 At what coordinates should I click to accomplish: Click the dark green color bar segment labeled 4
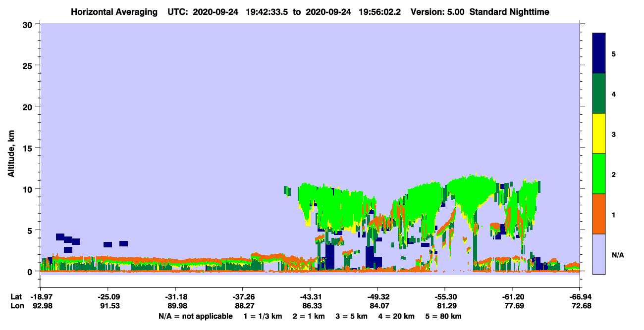[x=599, y=94]
